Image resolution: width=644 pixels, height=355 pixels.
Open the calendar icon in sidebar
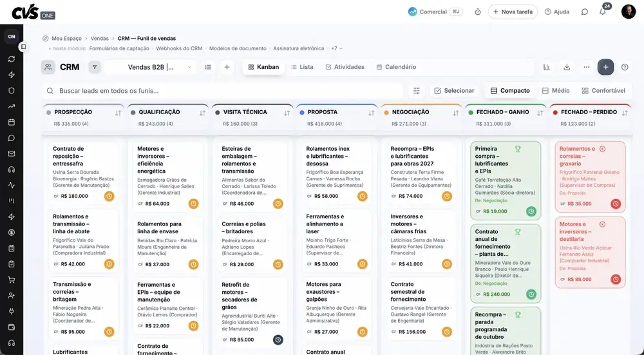pyautogui.click(x=12, y=122)
